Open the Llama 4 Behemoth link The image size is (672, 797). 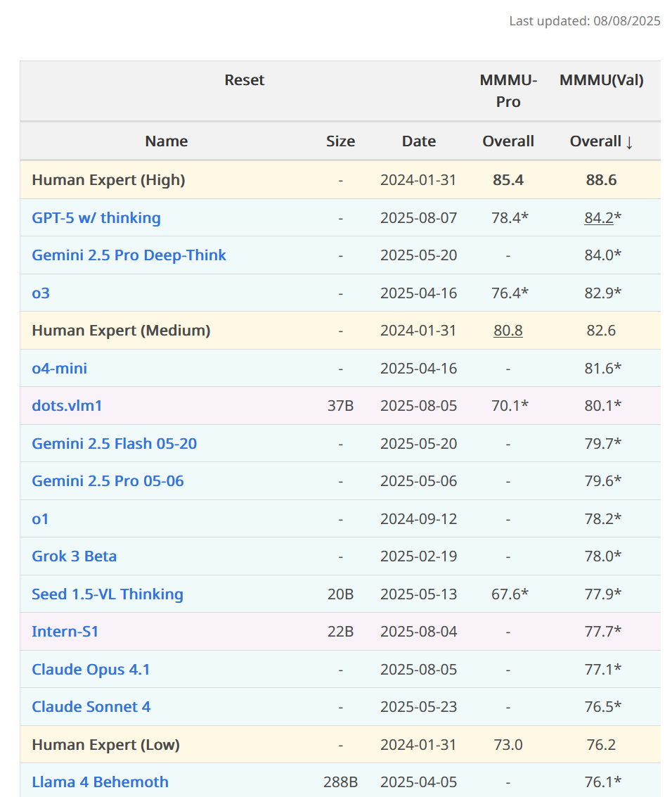[x=100, y=782]
